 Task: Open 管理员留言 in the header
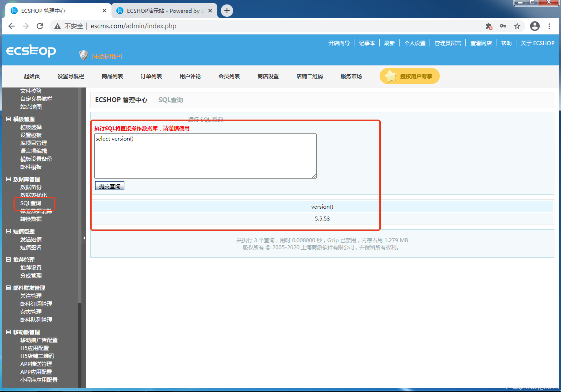tap(448, 43)
